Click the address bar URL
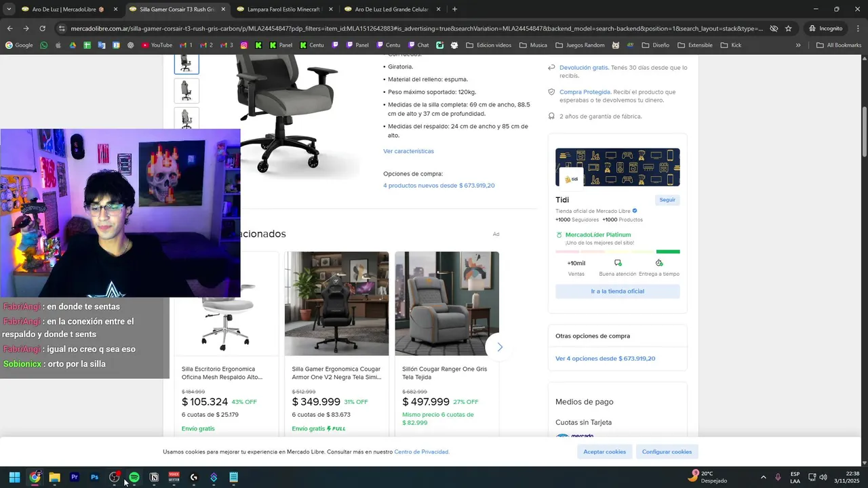The width and height of the screenshot is (868, 488). pyautogui.click(x=417, y=28)
